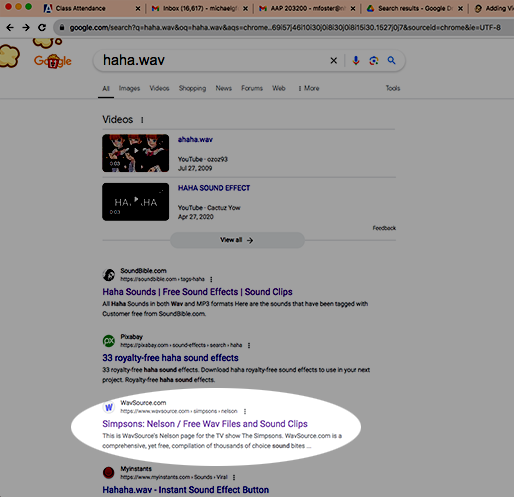
Task: Open Haha Sounds Free Sound Effects link
Action: (197, 292)
